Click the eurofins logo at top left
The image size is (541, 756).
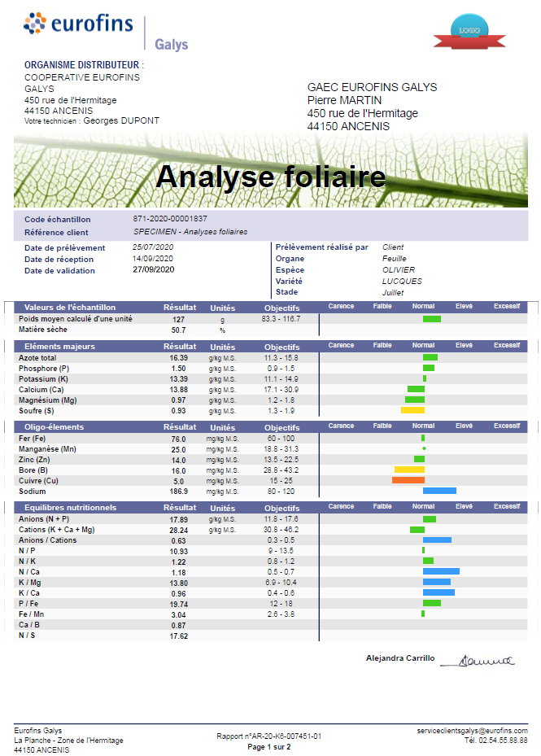click(78, 24)
